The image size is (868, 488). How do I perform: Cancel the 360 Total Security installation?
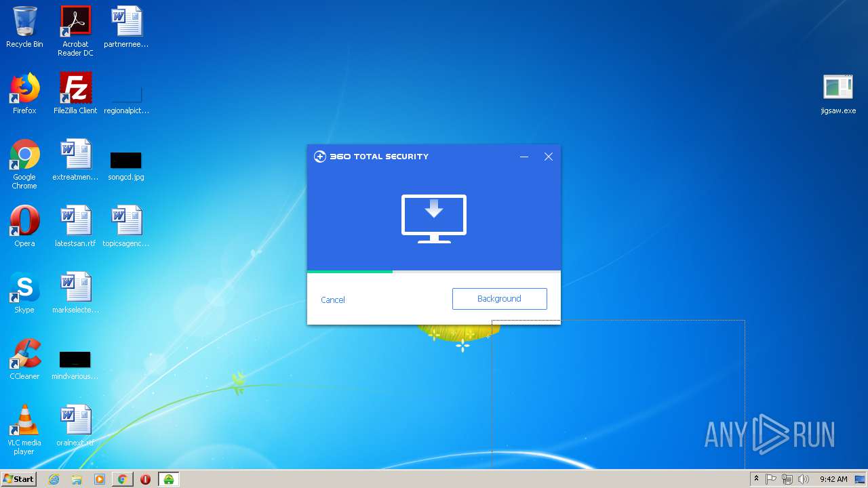pyautogui.click(x=333, y=300)
